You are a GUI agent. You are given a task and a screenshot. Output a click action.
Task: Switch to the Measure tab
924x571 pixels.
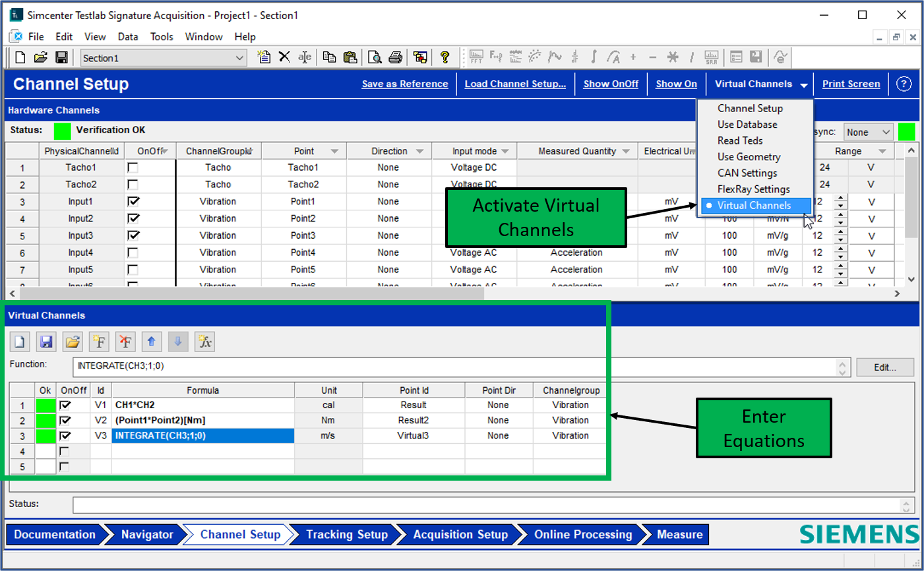click(x=679, y=534)
